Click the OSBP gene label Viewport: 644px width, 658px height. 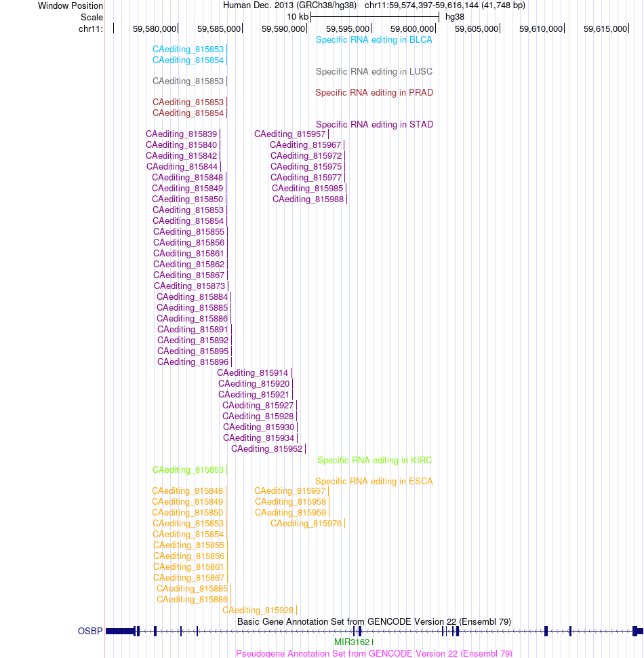90,631
